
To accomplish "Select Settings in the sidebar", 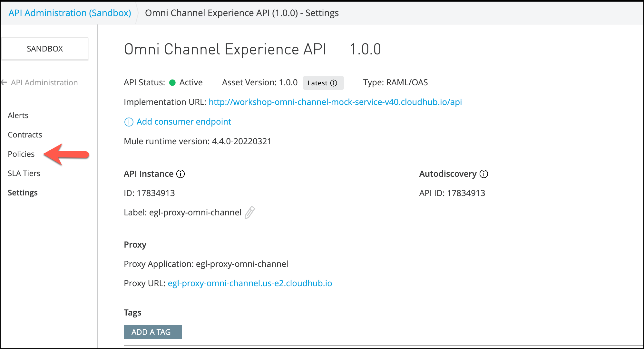I will (x=23, y=193).
